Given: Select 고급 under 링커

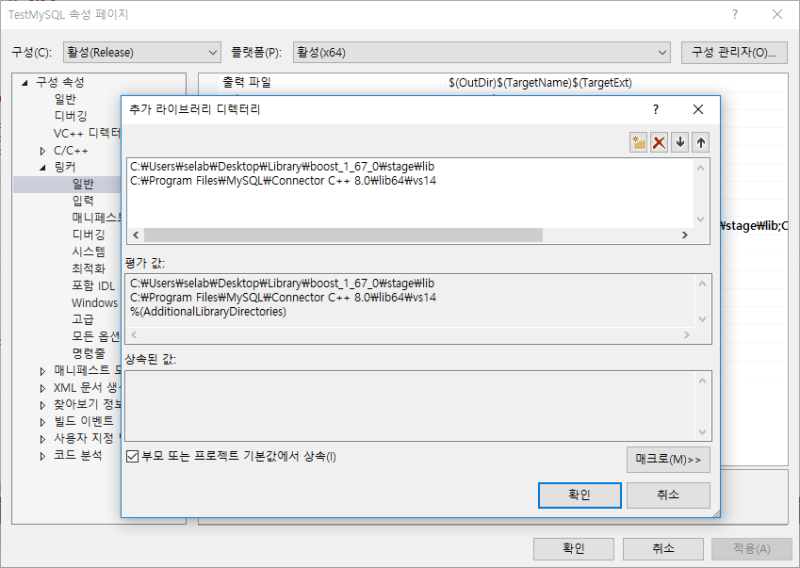Looking at the screenshot, I should click(x=83, y=319).
